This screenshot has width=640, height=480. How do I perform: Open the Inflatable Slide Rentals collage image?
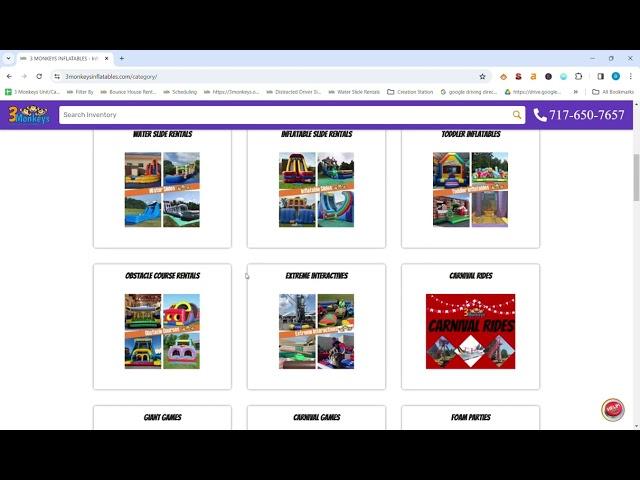point(316,189)
